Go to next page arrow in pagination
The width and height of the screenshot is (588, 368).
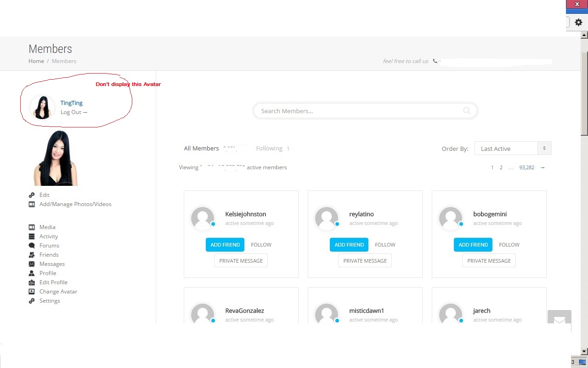(x=543, y=167)
